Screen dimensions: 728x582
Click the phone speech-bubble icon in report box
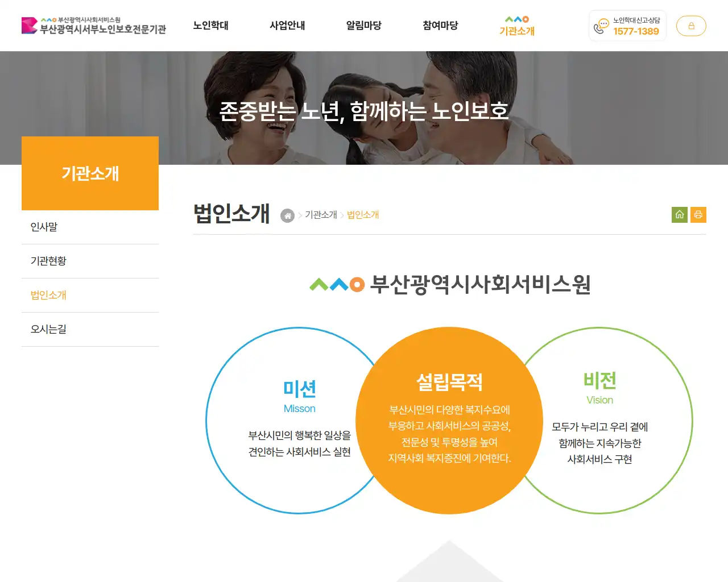601,26
